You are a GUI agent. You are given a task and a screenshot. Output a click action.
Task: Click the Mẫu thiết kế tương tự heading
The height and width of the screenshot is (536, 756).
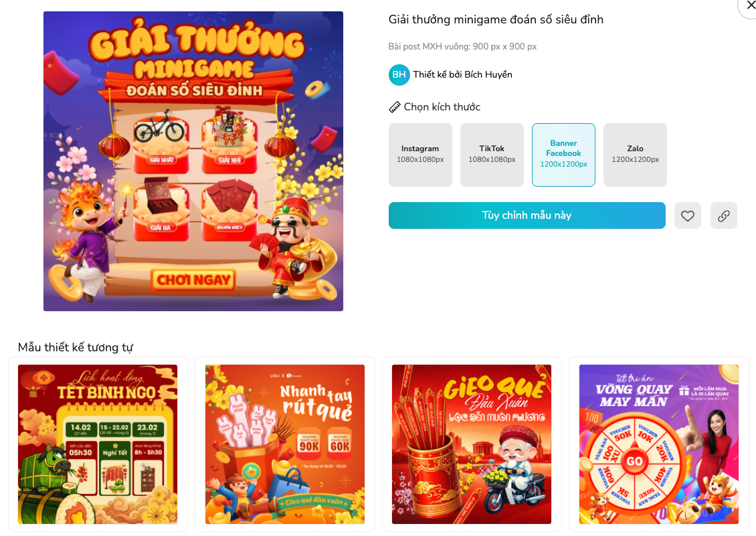click(x=75, y=347)
